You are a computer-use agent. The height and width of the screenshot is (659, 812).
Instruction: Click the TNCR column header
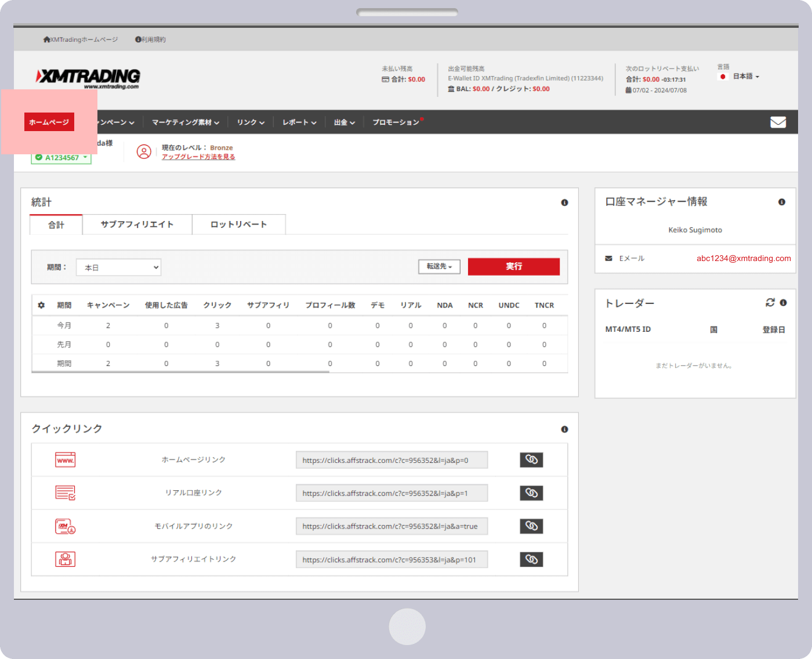pyautogui.click(x=545, y=305)
